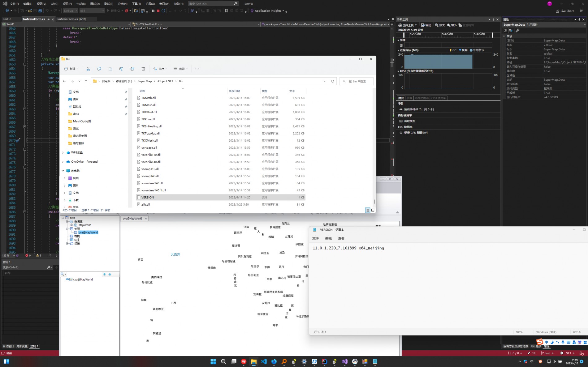This screenshot has height=367, width=588.
Task: Open taskbar search magnifier
Action: click(x=223, y=361)
